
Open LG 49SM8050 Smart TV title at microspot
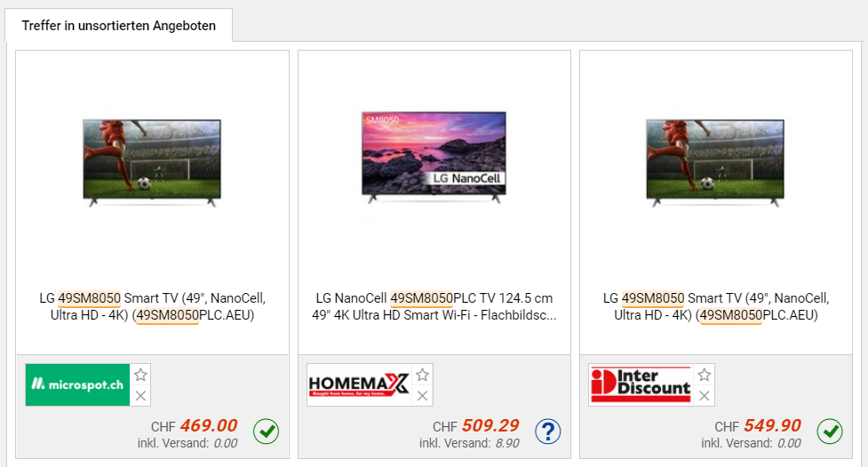pos(152,306)
